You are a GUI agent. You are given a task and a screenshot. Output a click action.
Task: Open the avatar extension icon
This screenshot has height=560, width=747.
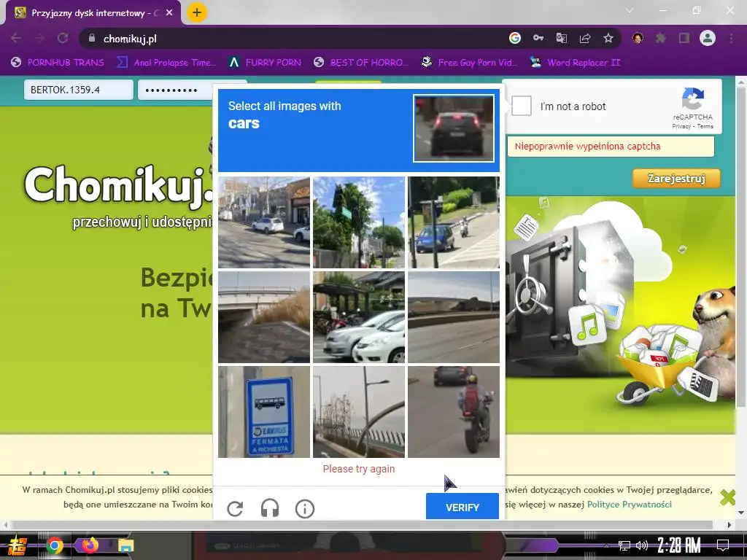pos(638,38)
